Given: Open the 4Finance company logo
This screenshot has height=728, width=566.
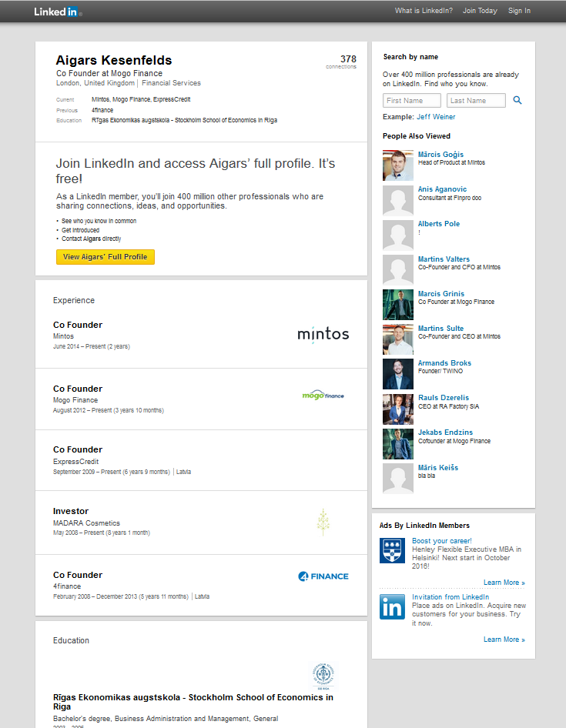Looking at the screenshot, I should 323,576.
